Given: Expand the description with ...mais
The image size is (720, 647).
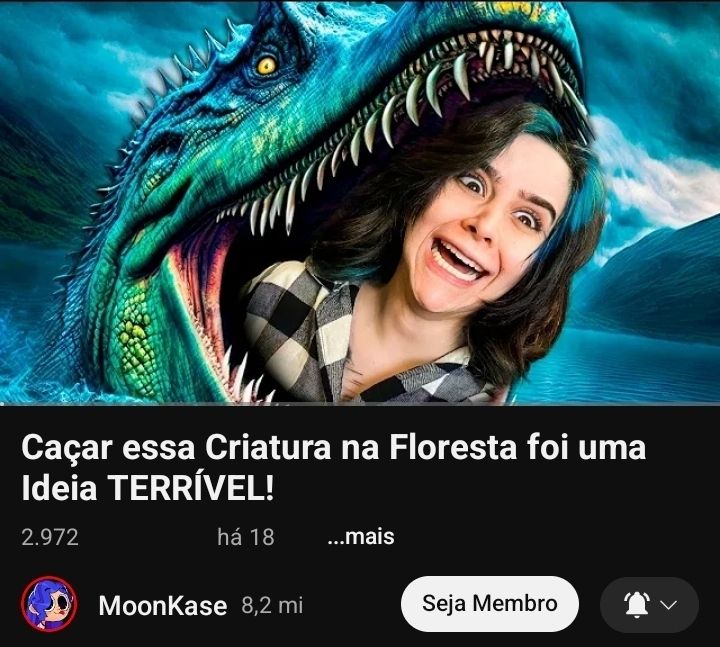Looking at the screenshot, I should (361, 536).
